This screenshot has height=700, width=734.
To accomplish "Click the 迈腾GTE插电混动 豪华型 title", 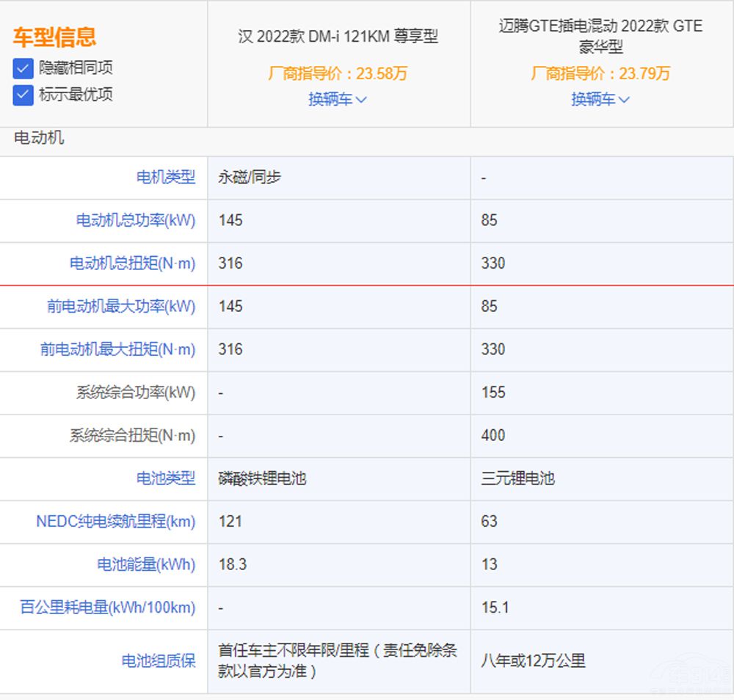I will [600, 36].
